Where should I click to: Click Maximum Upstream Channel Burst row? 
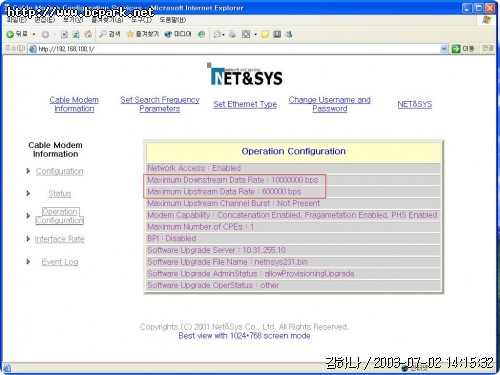(293, 203)
